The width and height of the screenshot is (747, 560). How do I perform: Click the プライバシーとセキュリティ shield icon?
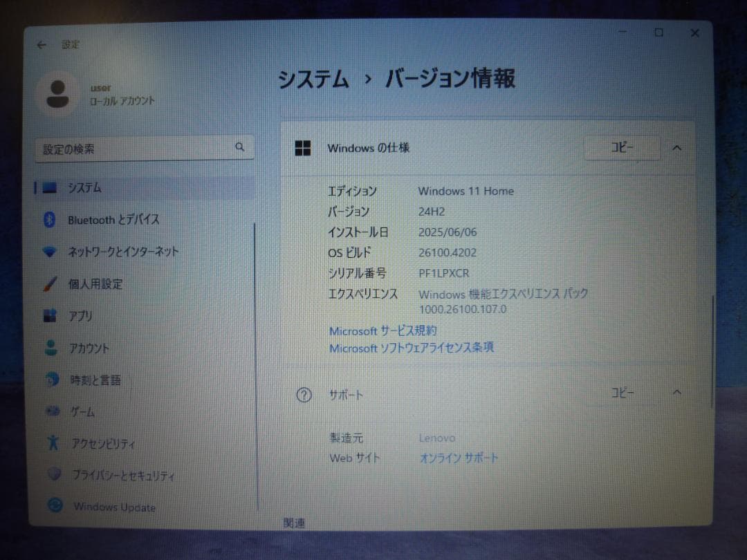54,474
